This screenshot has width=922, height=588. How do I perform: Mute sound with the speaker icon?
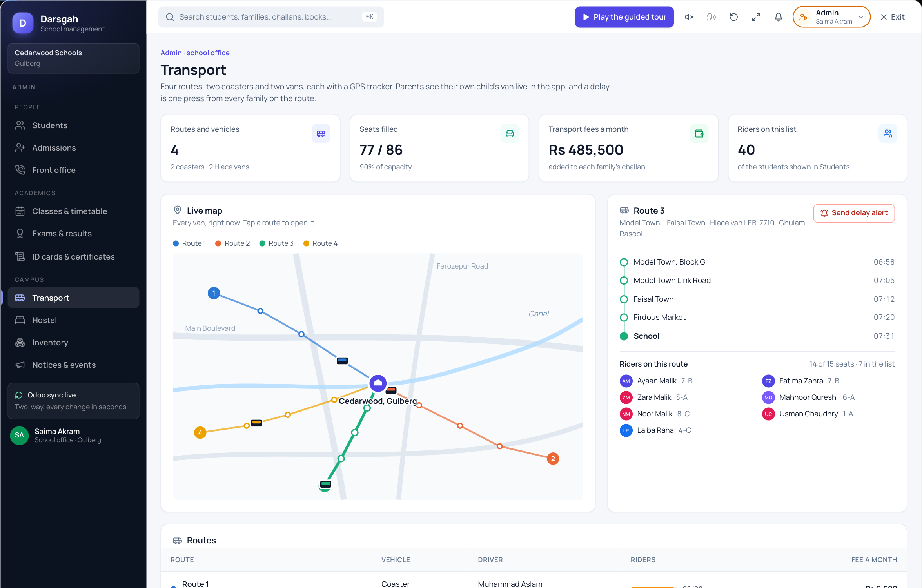pos(689,17)
